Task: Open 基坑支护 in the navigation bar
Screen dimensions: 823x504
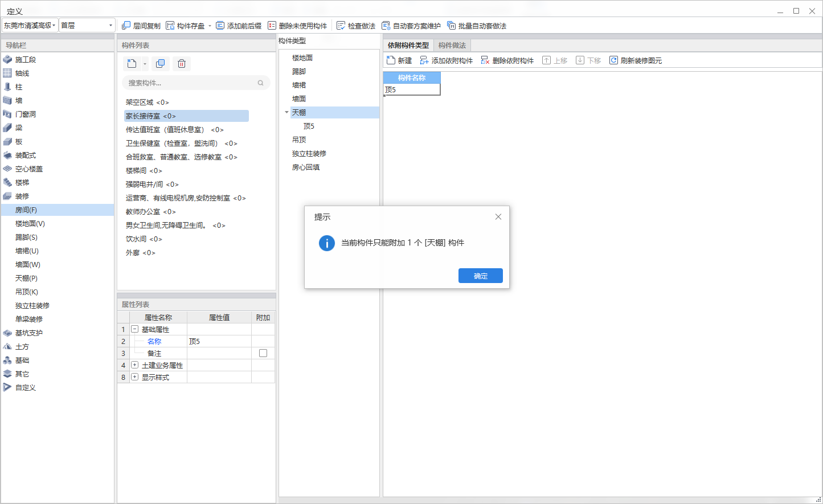Action: 29,333
